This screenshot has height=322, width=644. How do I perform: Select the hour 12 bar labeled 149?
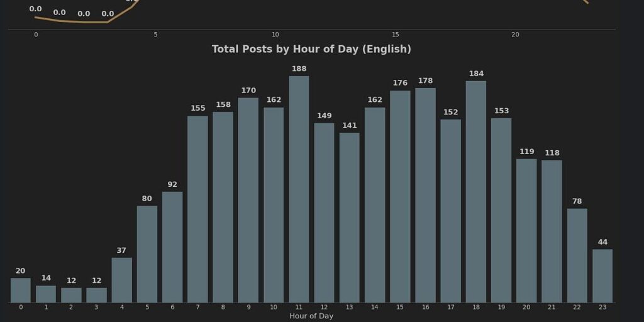tap(324, 213)
